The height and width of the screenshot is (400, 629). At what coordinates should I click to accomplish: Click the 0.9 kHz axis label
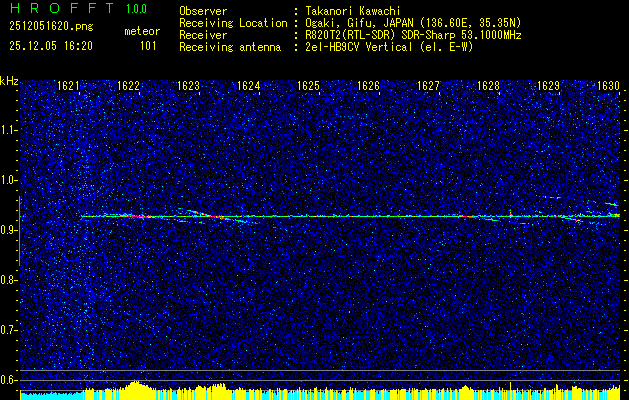point(8,230)
